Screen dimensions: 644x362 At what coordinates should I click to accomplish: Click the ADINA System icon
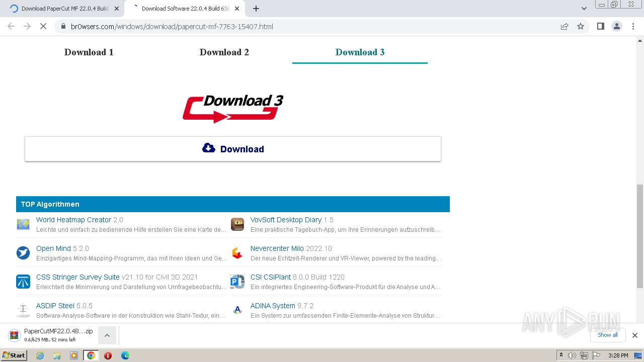coord(237,310)
